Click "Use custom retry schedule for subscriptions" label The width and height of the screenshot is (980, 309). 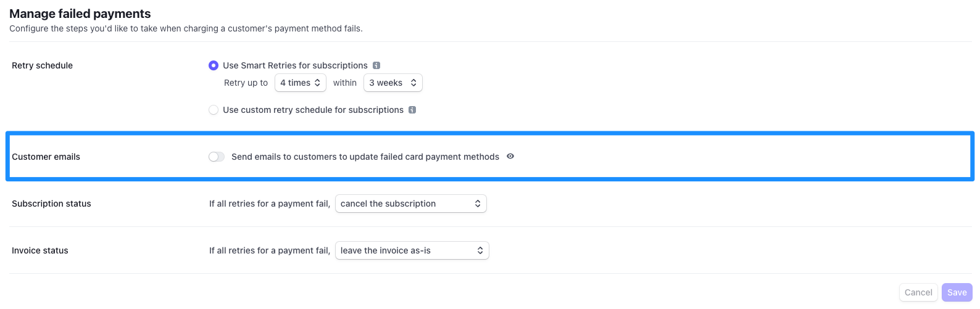coord(313,110)
